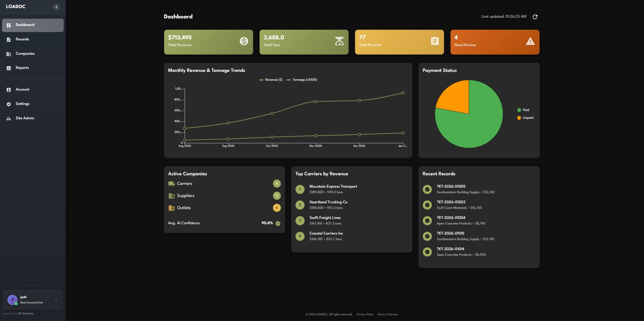The width and height of the screenshot is (644, 321).
Task: Open the Terms of Service link
Action: pos(387,314)
